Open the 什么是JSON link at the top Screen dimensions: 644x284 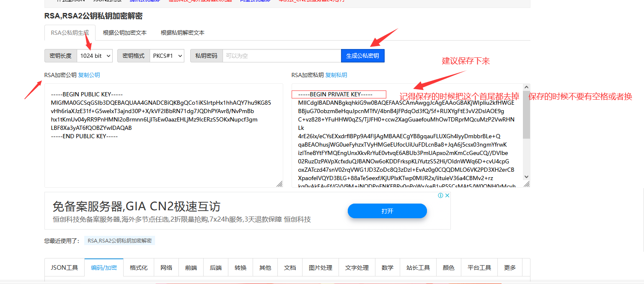point(67,1)
